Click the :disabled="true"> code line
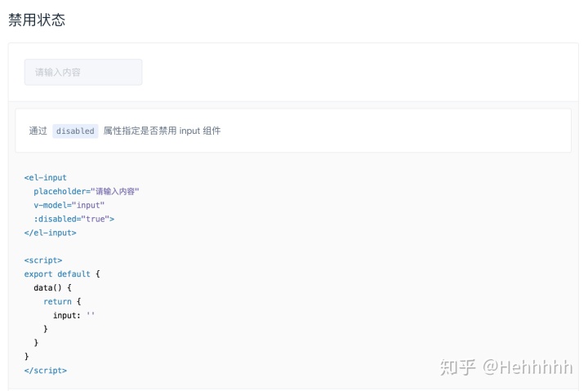The width and height of the screenshot is (588, 391). point(73,219)
